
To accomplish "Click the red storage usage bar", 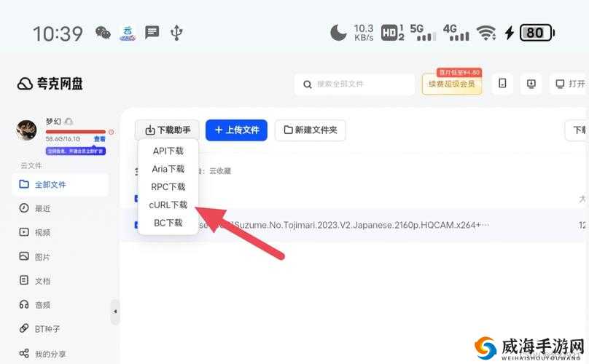I will point(76,132).
